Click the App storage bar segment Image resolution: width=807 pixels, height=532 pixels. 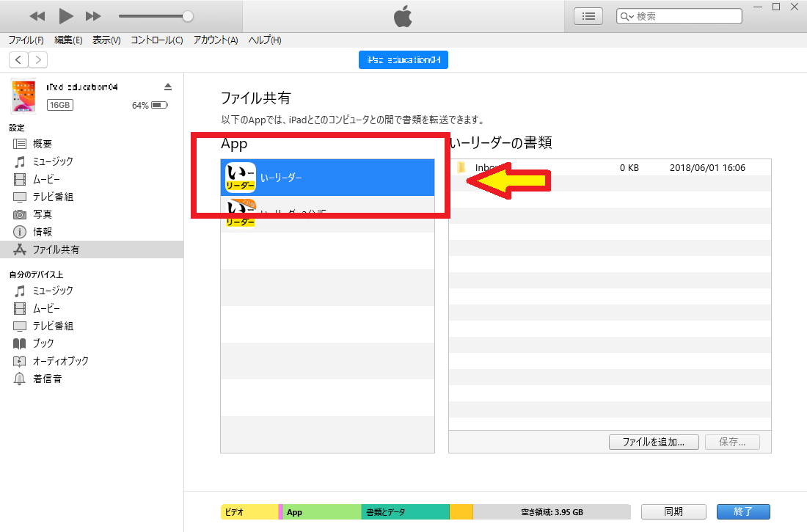point(321,512)
